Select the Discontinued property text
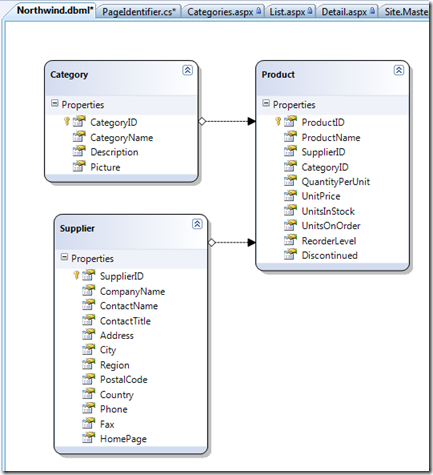This screenshot has width=433, height=475. tap(330, 255)
